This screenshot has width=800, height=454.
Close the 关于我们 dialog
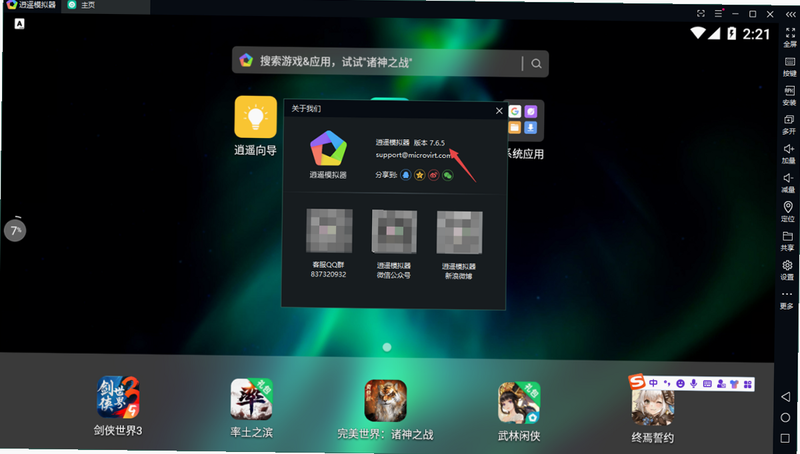coord(499,111)
